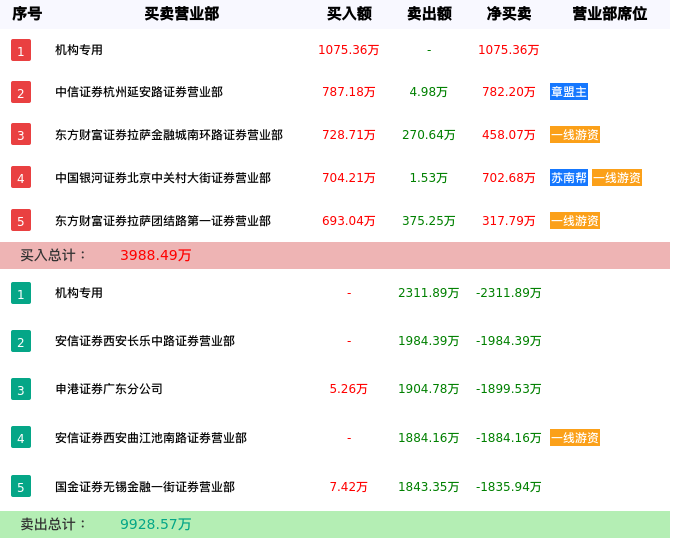Open 中国银河证券北京中关村大街证券营业部 entry
The width and height of the screenshot is (676, 540).
pyautogui.click(x=163, y=177)
